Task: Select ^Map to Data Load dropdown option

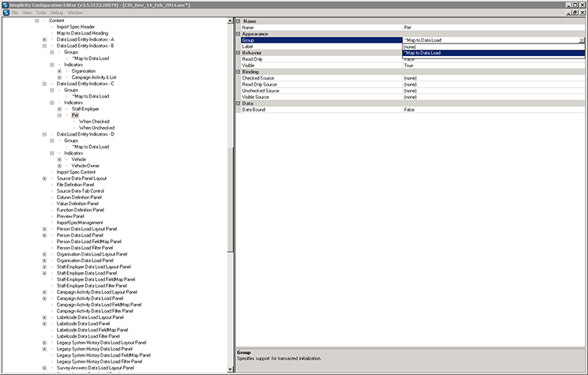Action: tap(493, 53)
